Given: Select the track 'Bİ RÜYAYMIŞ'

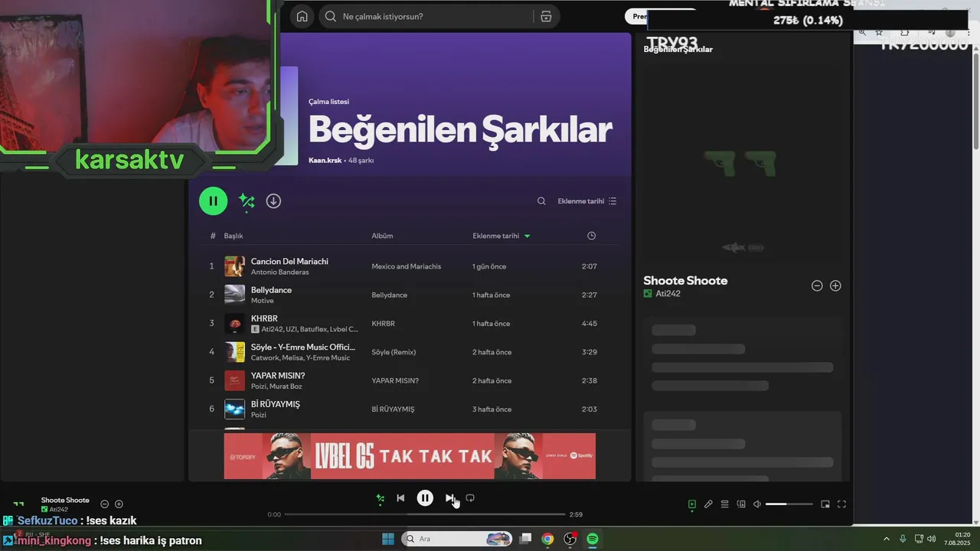Looking at the screenshot, I should [x=276, y=404].
